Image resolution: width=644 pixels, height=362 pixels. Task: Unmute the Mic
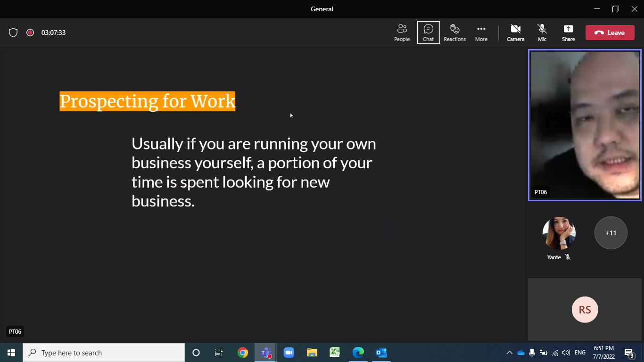[542, 33]
